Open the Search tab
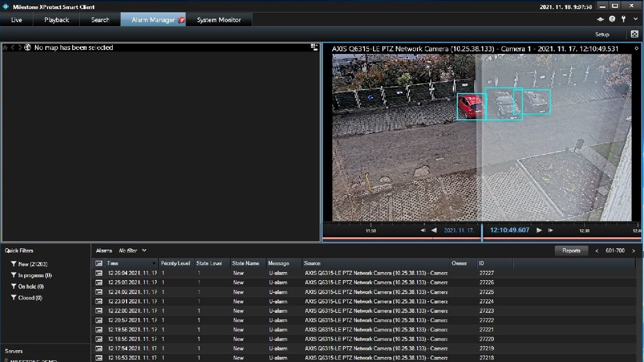Screen dimensions: 644x362 pyautogui.click(x=100, y=20)
